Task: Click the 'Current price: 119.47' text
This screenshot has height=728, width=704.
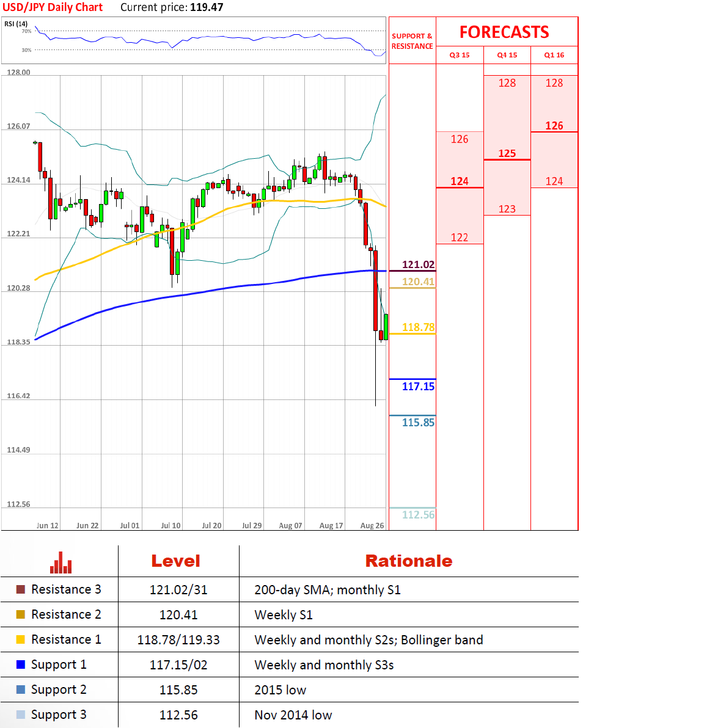Action: click(x=172, y=7)
